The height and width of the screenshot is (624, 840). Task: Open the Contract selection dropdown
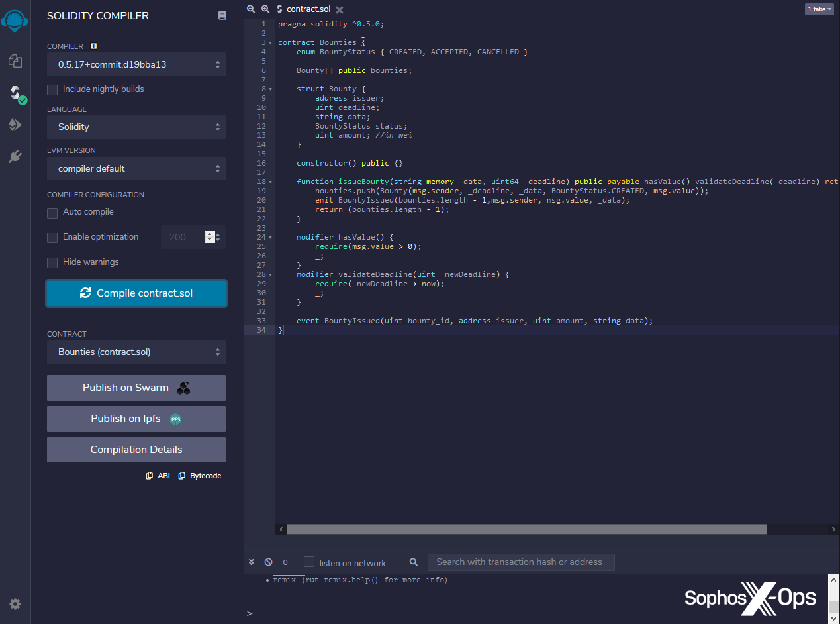coord(136,352)
